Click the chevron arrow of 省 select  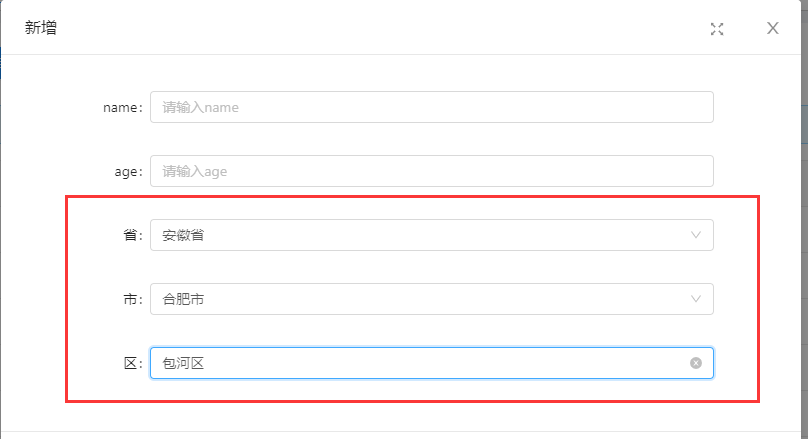coord(696,235)
